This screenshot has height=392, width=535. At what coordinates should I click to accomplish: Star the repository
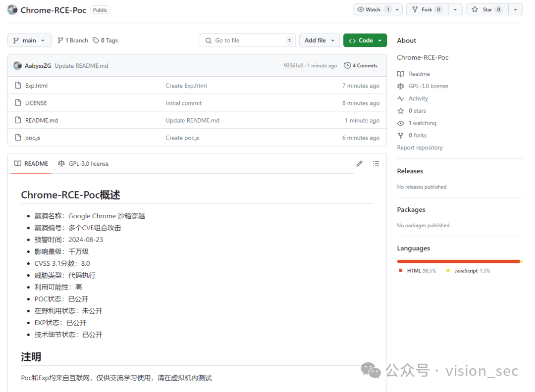487,9
